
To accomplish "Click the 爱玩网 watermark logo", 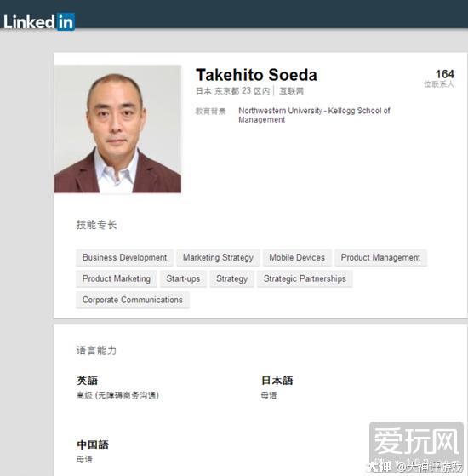I will 416,441.
